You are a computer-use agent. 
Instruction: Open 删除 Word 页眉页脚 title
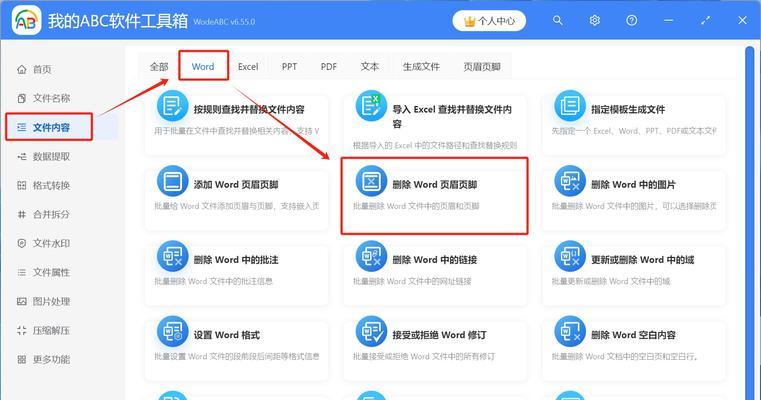pos(435,185)
